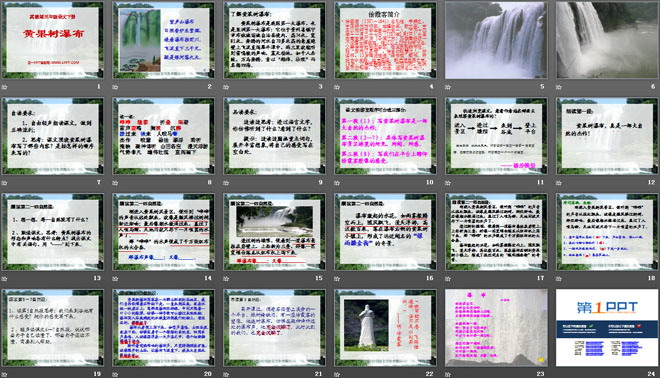Click slide number label 1

(99, 87)
